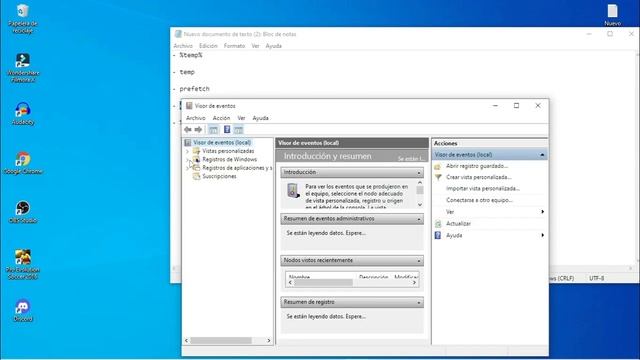Click the Abrir registro guardado folder icon
640x360 pixels.
[438, 166]
